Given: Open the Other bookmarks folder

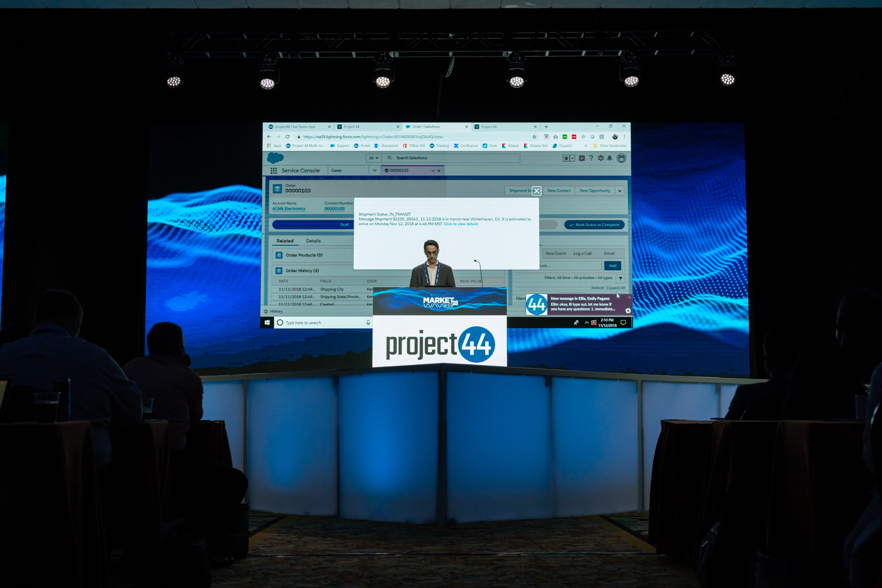Looking at the screenshot, I should tap(610, 146).
